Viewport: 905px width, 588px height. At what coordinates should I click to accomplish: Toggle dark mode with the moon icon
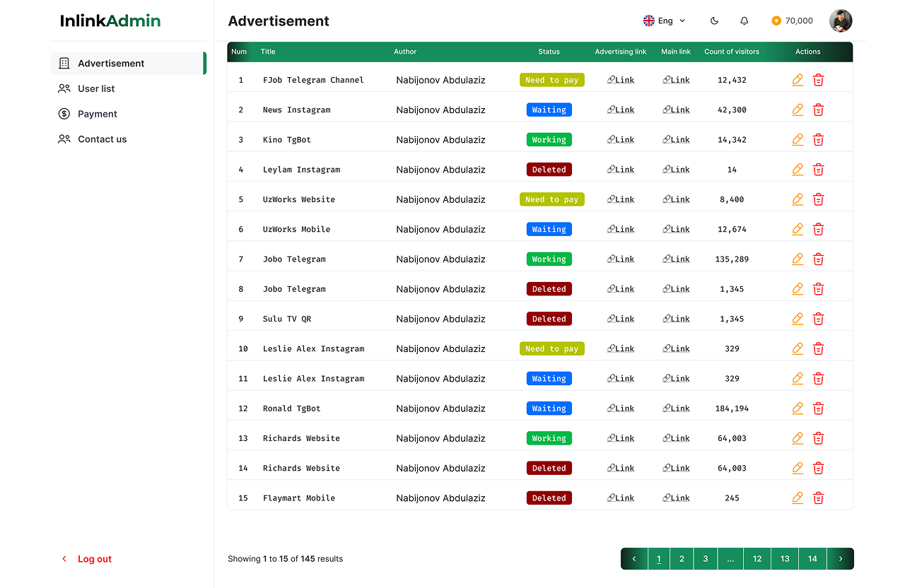click(714, 21)
